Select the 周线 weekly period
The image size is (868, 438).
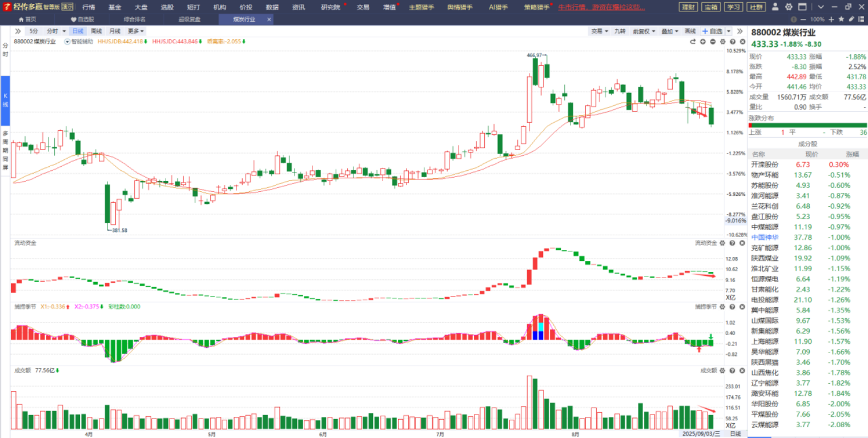96,31
